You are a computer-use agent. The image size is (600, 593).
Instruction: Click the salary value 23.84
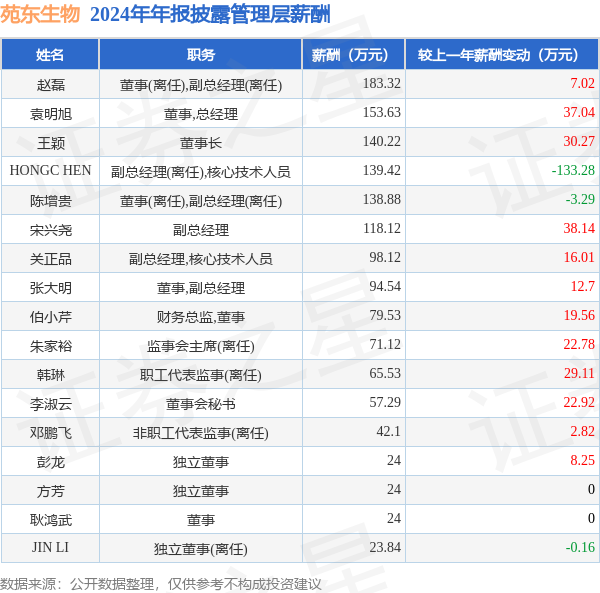[385, 547]
